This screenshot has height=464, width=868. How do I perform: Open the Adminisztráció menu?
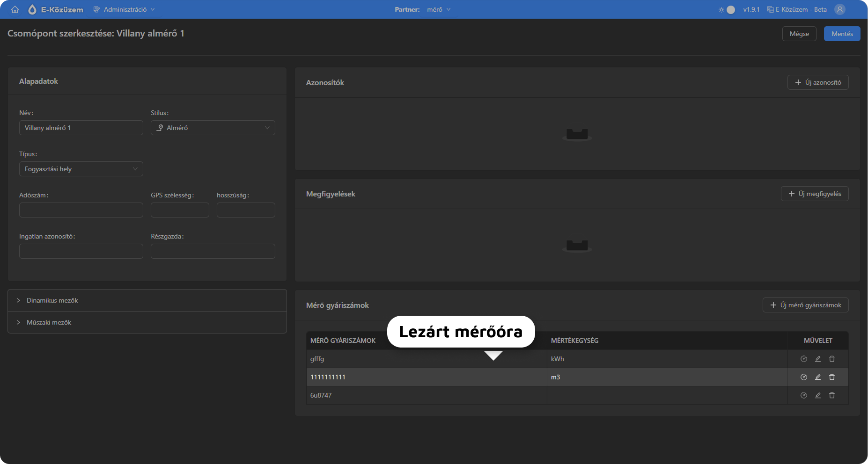click(125, 9)
